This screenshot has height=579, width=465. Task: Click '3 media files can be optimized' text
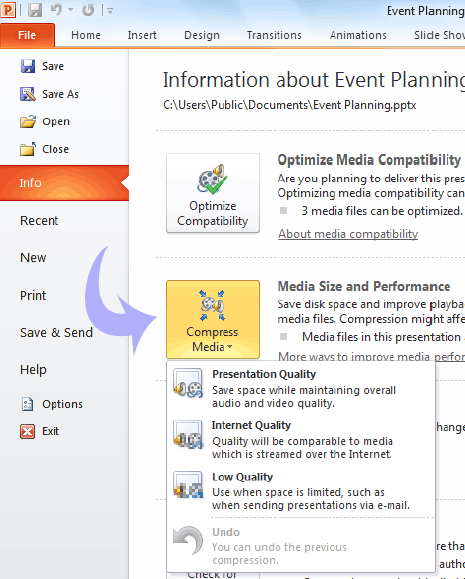click(x=382, y=211)
